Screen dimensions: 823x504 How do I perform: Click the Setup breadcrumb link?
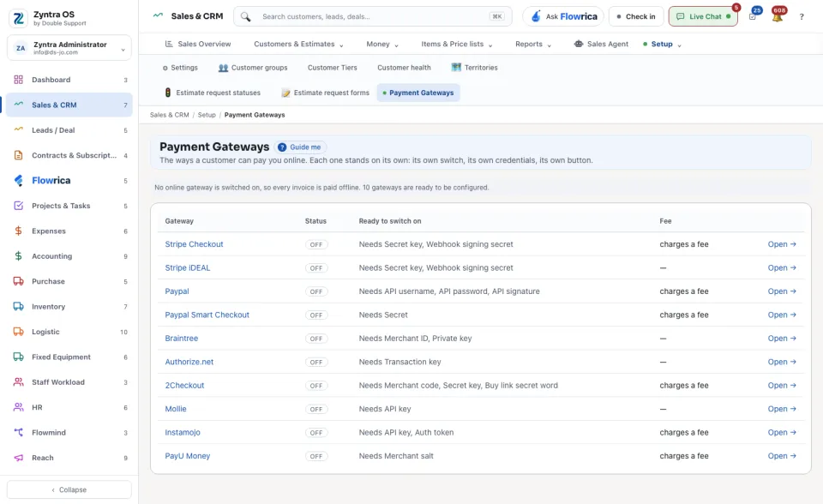(207, 115)
